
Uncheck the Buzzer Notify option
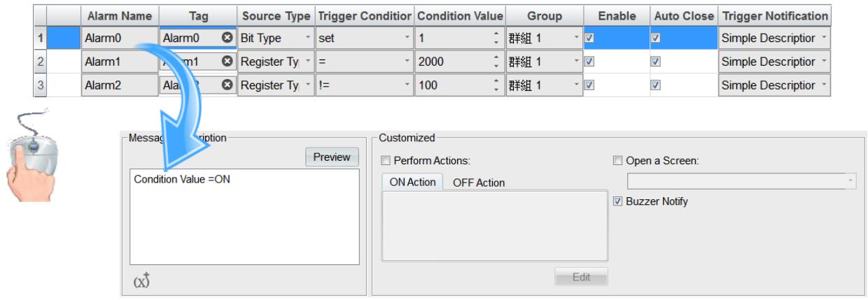coord(617,201)
